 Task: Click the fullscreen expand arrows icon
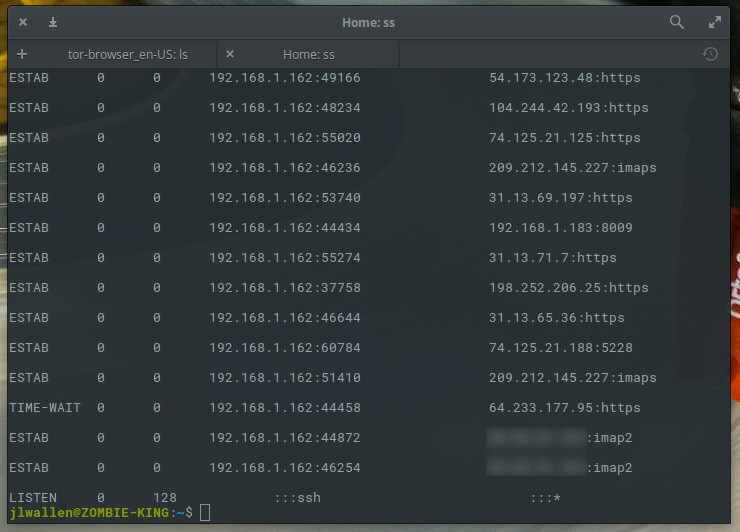[715, 22]
